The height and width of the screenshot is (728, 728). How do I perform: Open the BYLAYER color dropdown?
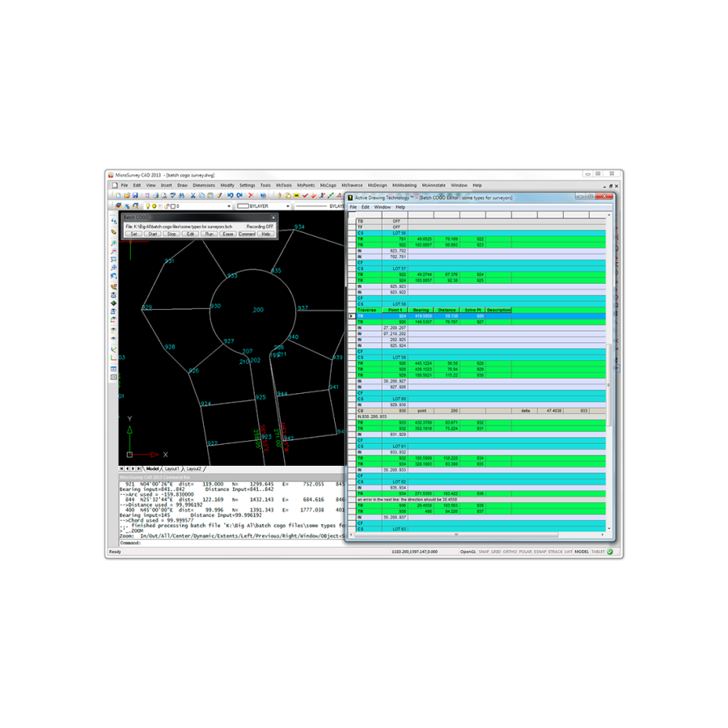click(x=288, y=206)
